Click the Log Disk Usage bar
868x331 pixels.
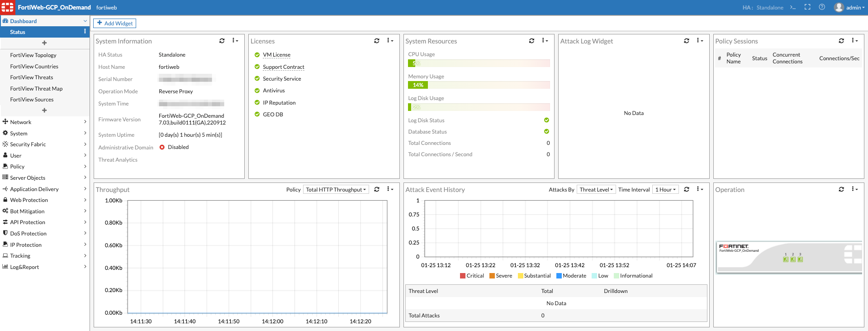click(479, 107)
